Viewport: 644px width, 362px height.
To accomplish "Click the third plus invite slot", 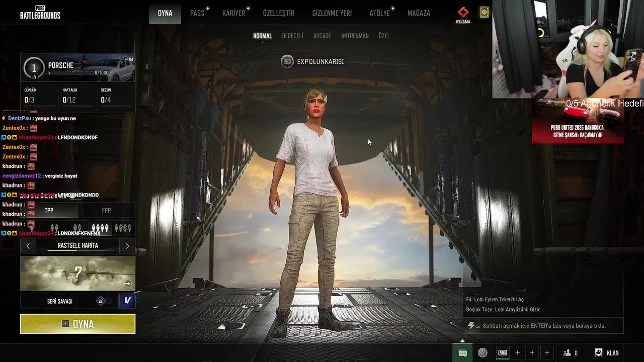I will coord(547,353).
